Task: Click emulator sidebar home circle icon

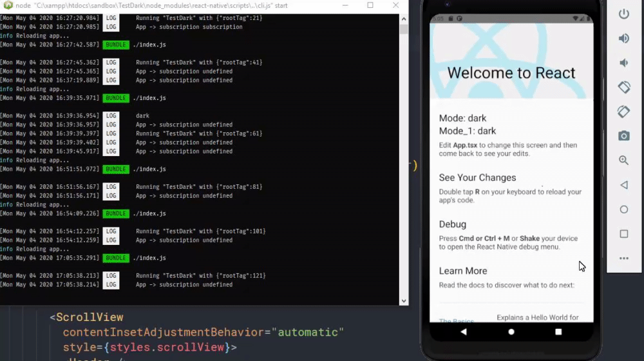Action: (623, 210)
